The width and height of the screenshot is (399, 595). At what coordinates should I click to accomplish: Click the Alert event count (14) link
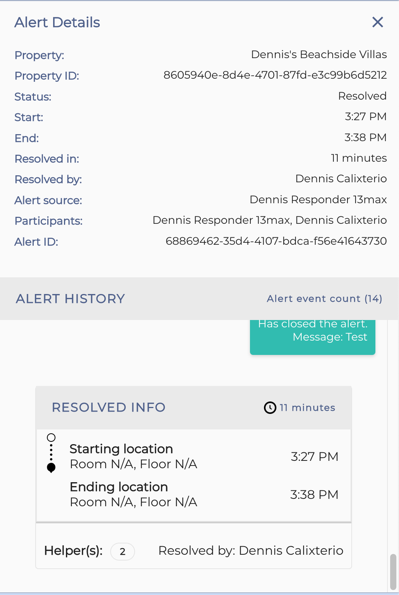tap(324, 299)
